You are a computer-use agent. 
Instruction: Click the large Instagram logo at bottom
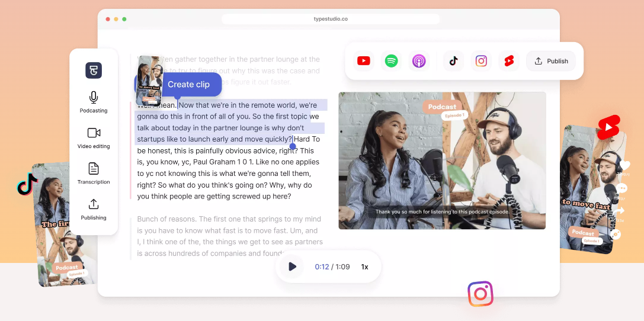pyautogui.click(x=480, y=294)
